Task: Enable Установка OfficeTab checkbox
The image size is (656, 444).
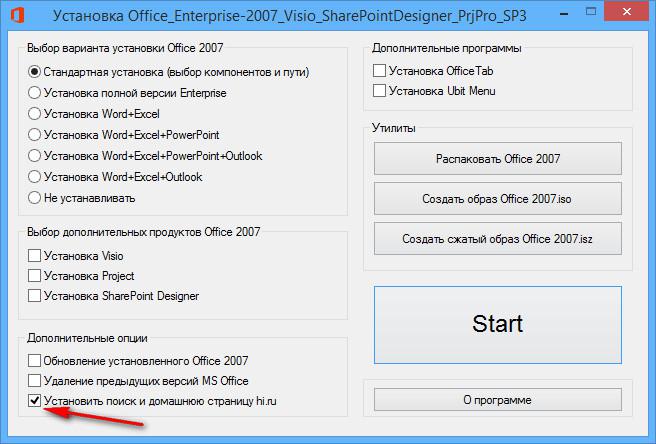Action: tap(379, 71)
